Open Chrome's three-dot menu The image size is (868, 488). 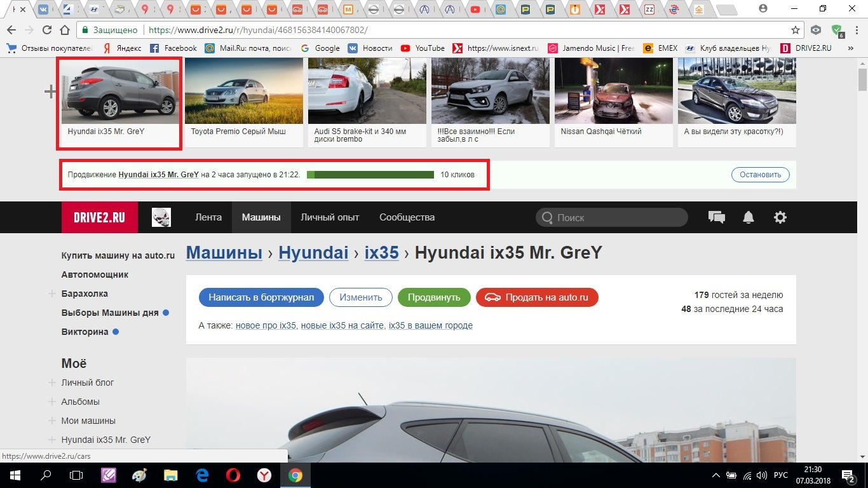tap(857, 30)
